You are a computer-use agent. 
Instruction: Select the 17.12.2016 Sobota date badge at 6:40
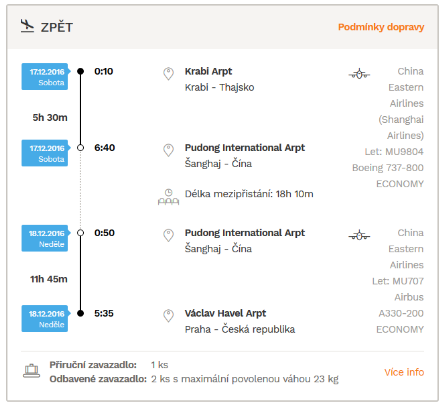pyautogui.click(x=45, y=153)
